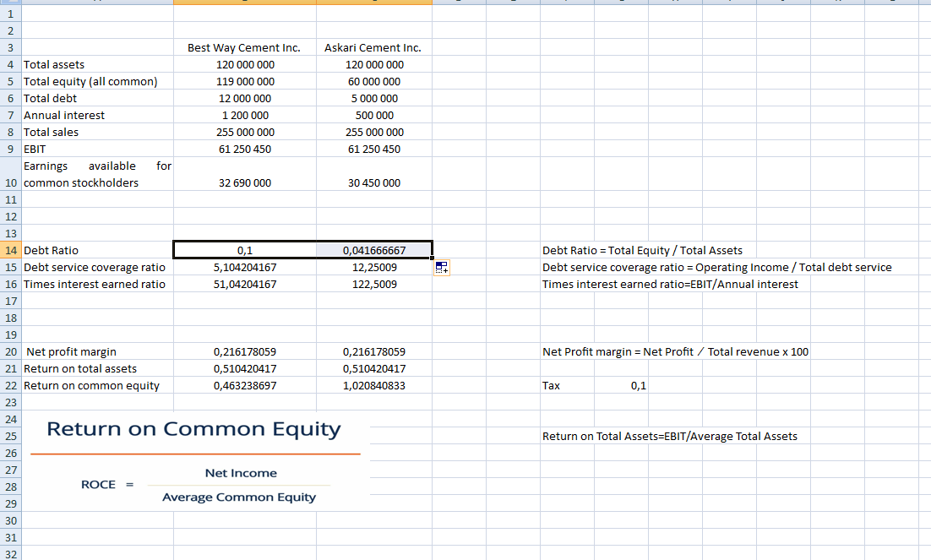Select Best Way Cement's EBIT value cell
This screenshot has height=560, width=931.
244,149
